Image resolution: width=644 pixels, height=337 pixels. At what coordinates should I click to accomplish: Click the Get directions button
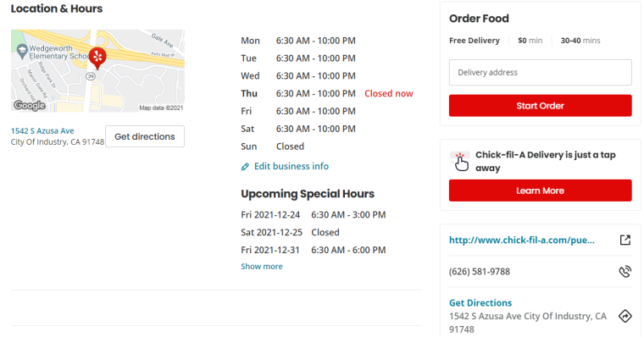tap(145, 136)
